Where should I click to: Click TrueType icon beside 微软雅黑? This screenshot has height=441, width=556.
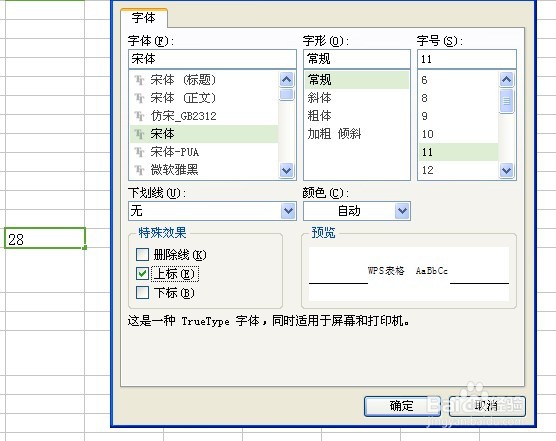139,171
